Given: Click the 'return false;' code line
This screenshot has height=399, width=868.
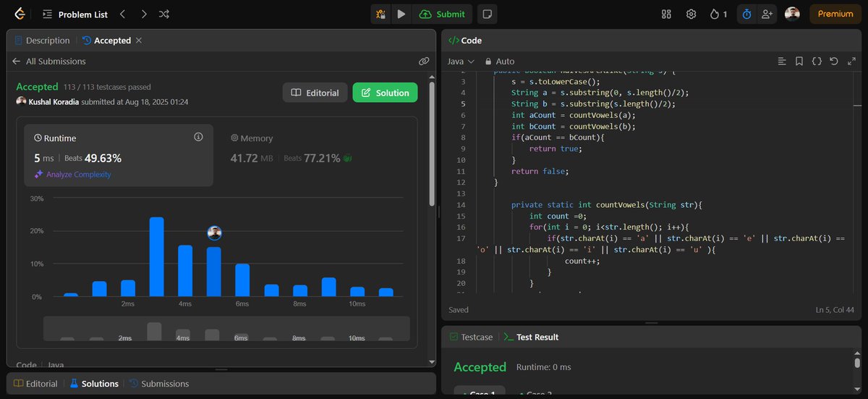Looking at the screenshot, I should click(540, 171).
